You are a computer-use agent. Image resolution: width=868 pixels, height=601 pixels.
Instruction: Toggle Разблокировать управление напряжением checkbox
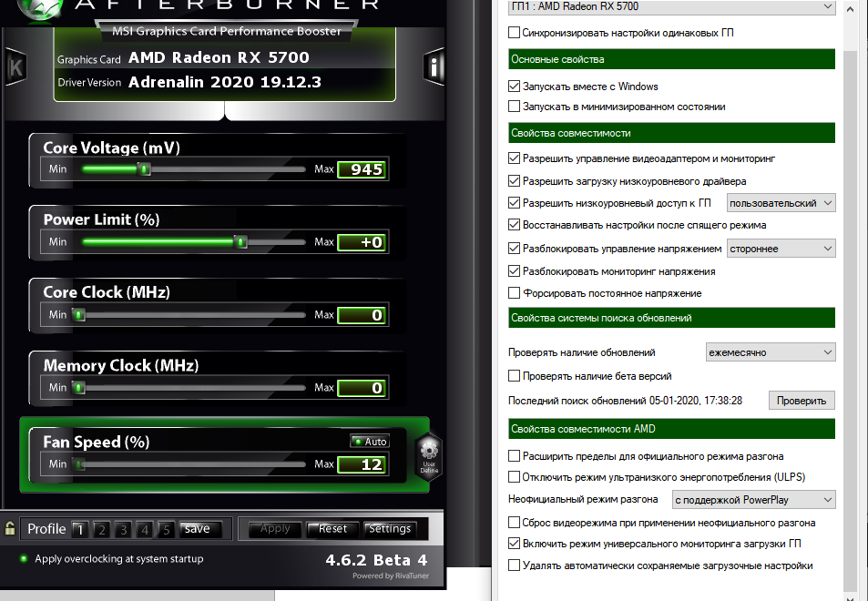[514, 249]
